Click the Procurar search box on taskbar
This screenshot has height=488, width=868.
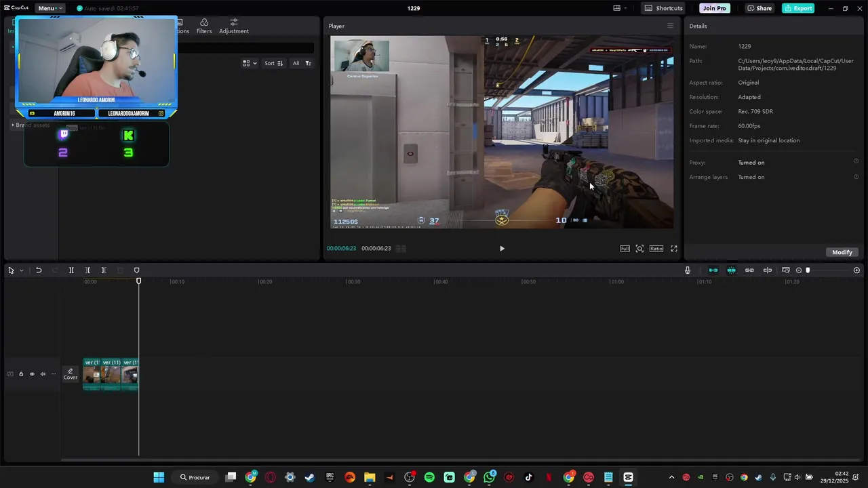tap(195, 477)
